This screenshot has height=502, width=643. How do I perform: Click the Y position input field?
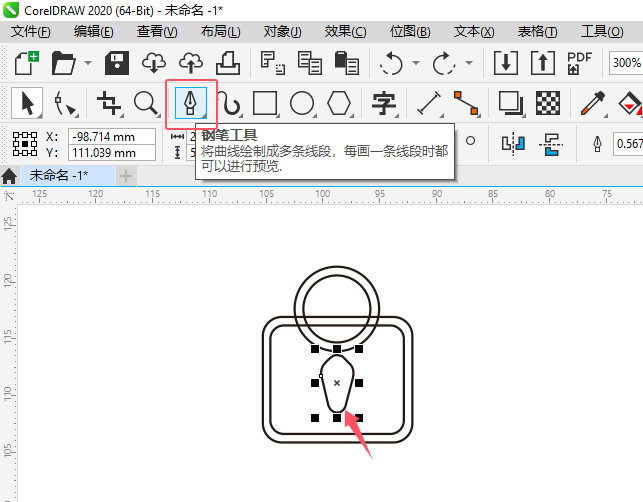point(112,153)
